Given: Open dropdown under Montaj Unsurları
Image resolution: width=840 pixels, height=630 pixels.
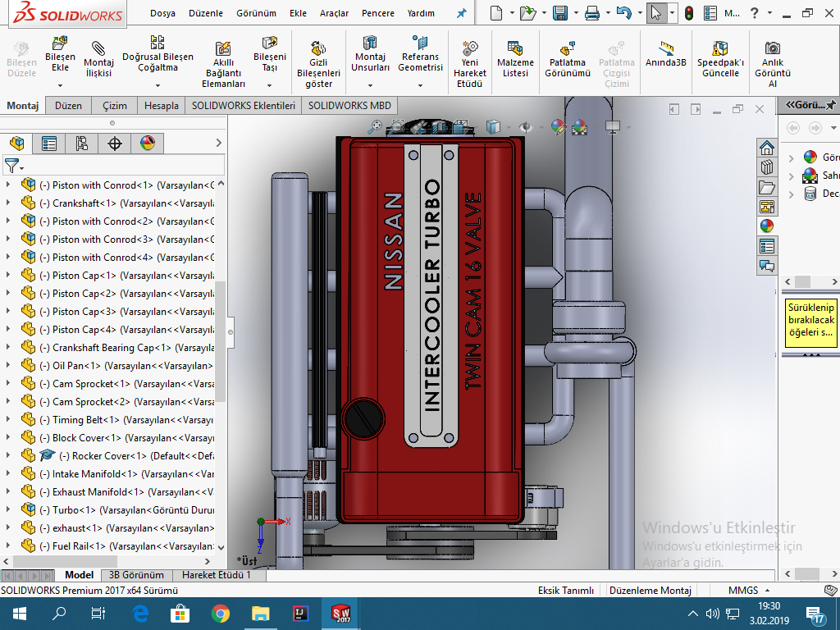Looking at the screenshot, I should pyautogui.click(x=370, y=85).
